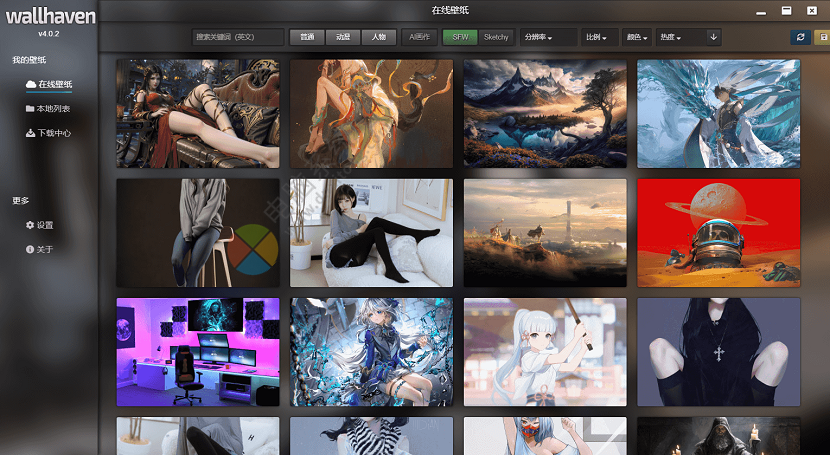Click the blue refresh icon button
Screen dimensions: 830x455
(800, 37)
